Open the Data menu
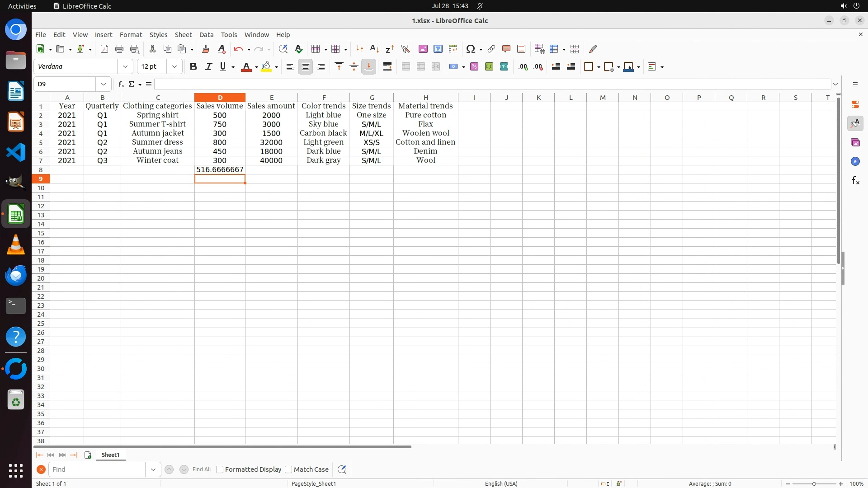This screenshot has width=868, height=488. point(206,35)
